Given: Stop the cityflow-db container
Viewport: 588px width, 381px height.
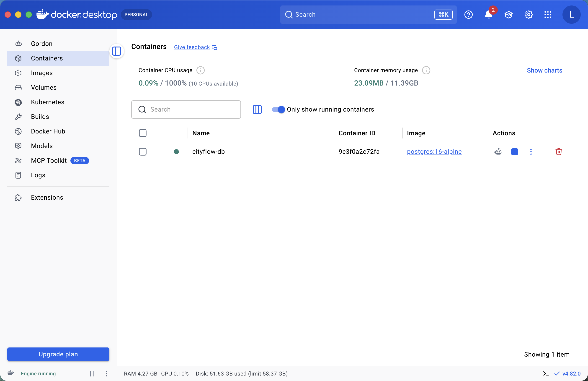Looking at the screenshot, I should [514, 151].
